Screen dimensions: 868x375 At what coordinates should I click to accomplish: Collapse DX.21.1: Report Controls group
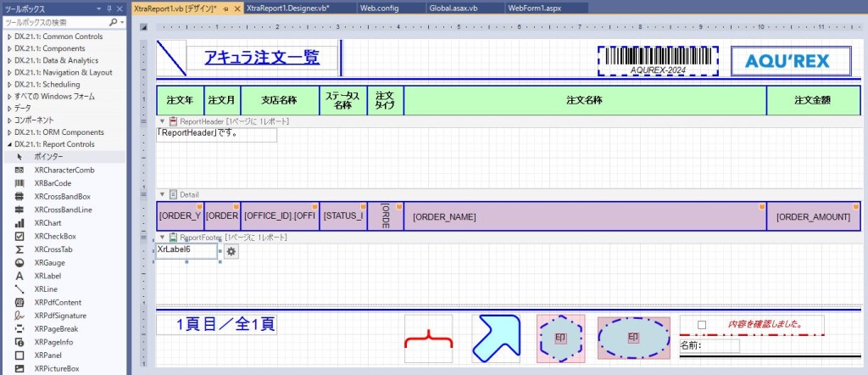click(9, 144)
